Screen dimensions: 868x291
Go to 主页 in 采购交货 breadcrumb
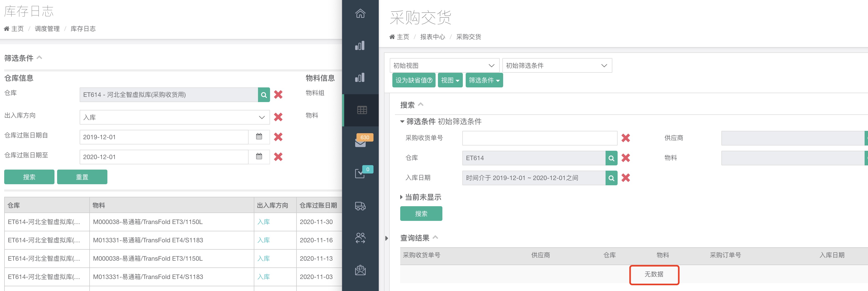pos(403,37)
